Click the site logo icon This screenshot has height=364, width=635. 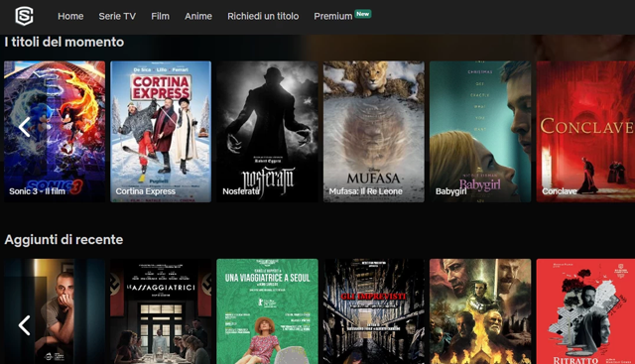[x=24, y=16]
